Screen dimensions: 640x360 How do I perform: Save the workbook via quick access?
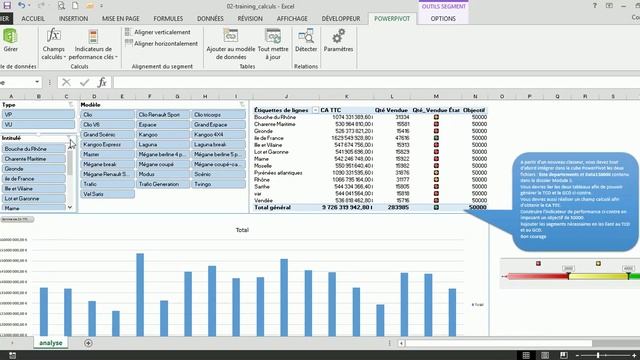[x=7, y=6]
